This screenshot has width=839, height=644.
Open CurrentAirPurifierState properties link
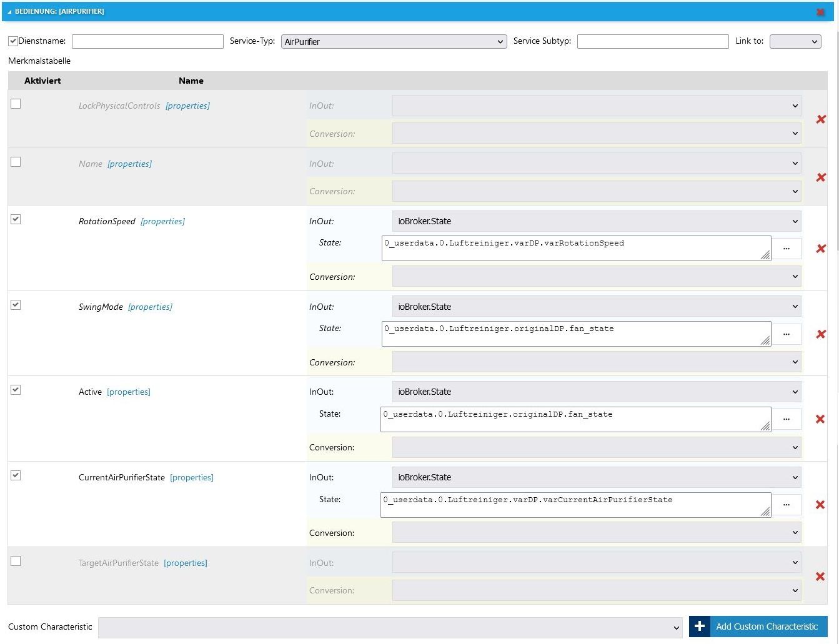point(192,477)
